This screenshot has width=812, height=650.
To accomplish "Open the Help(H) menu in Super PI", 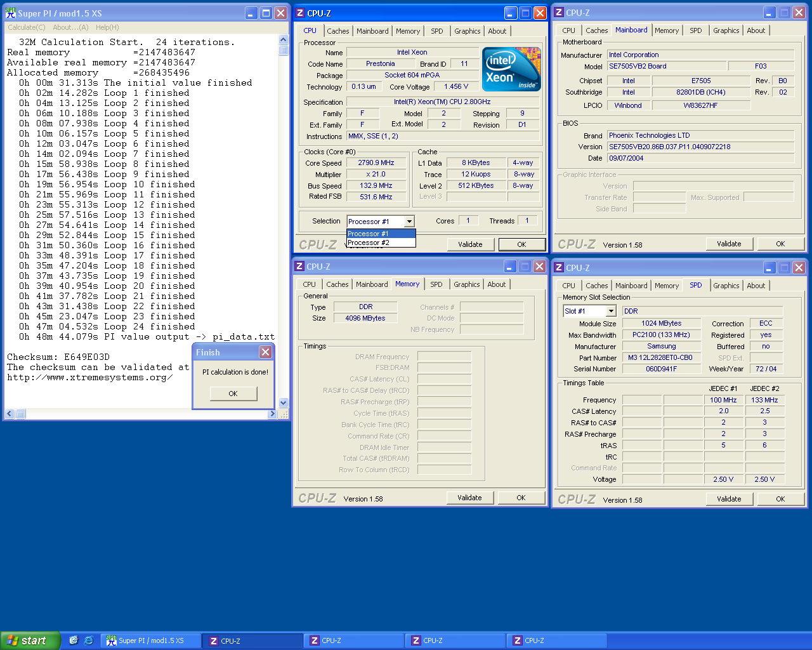I will [107, 27].
